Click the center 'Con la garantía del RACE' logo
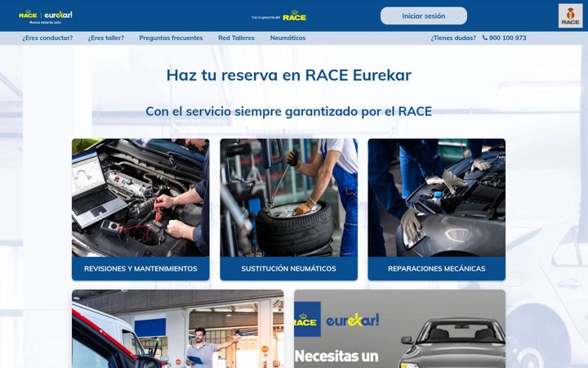 click(279, 16)
